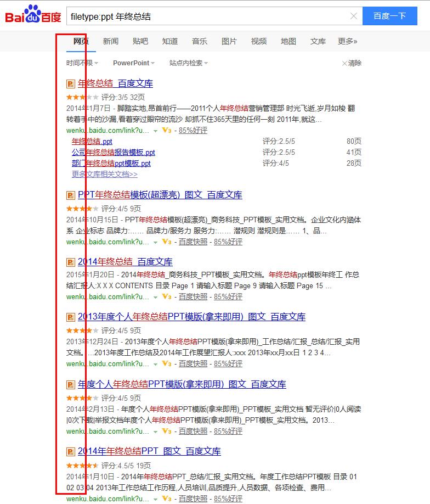Viewport: 430px width, 504px height.
Task: Expand URL arrow under 年度个人年终总结PPT模版 result
Action: pos(155,432)
